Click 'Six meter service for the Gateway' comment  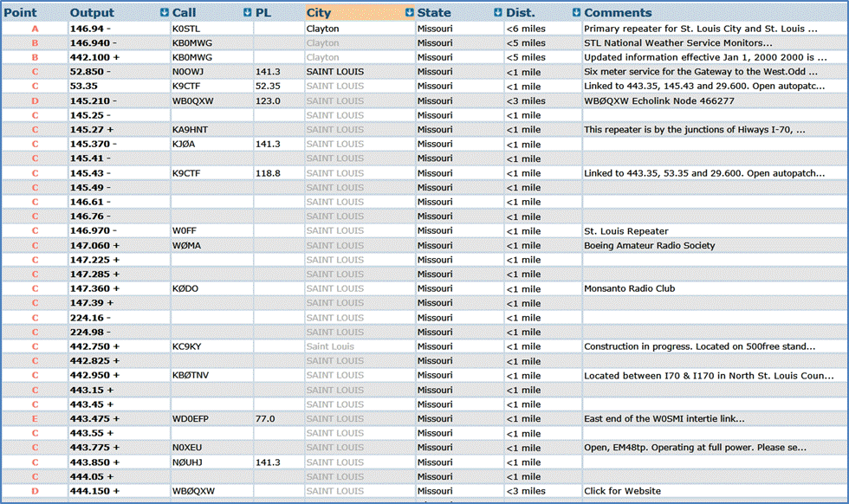point(701,72)
